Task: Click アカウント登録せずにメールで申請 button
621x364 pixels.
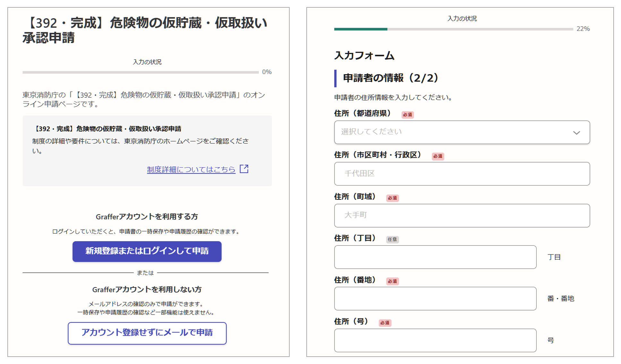Action: (147, 333)
